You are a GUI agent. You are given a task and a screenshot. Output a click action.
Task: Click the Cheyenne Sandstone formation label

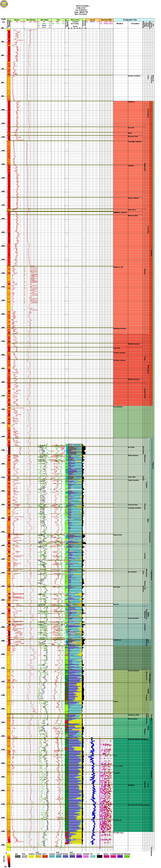point(134,76)
